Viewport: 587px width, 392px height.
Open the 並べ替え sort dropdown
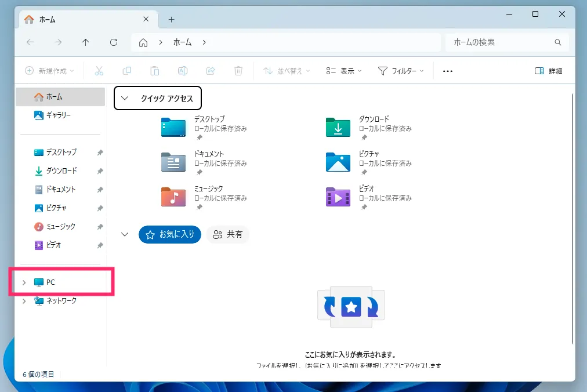click(x=287, y=71)
